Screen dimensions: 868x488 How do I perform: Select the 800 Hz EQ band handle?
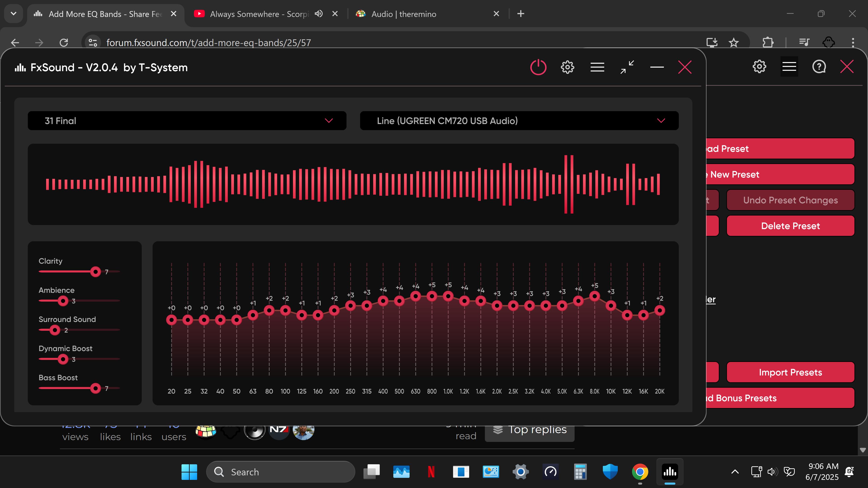432,296
